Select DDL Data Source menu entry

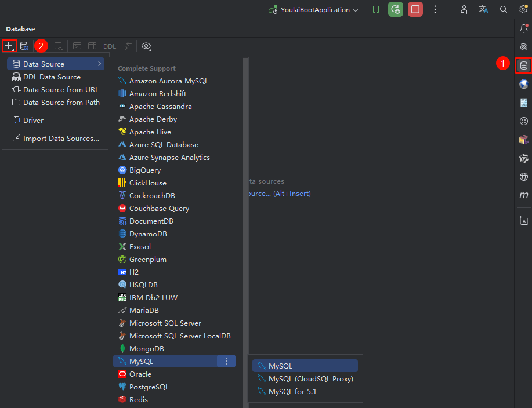(56, 77)
